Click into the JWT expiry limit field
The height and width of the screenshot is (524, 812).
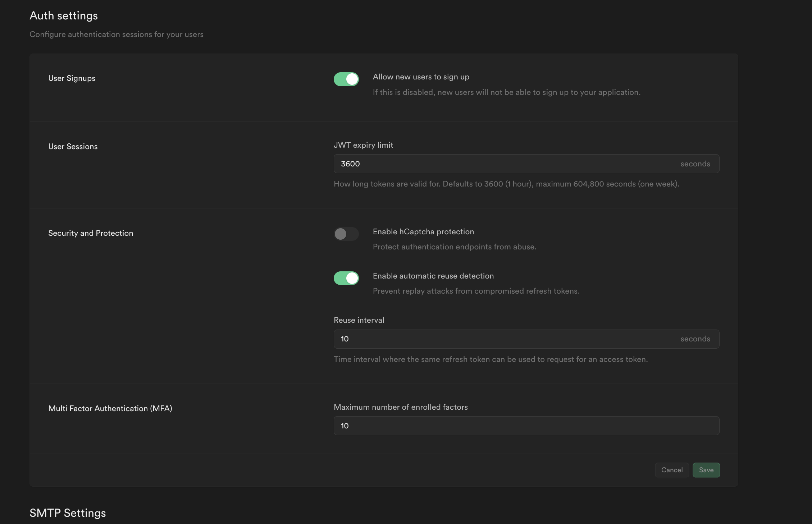(503, 164)
